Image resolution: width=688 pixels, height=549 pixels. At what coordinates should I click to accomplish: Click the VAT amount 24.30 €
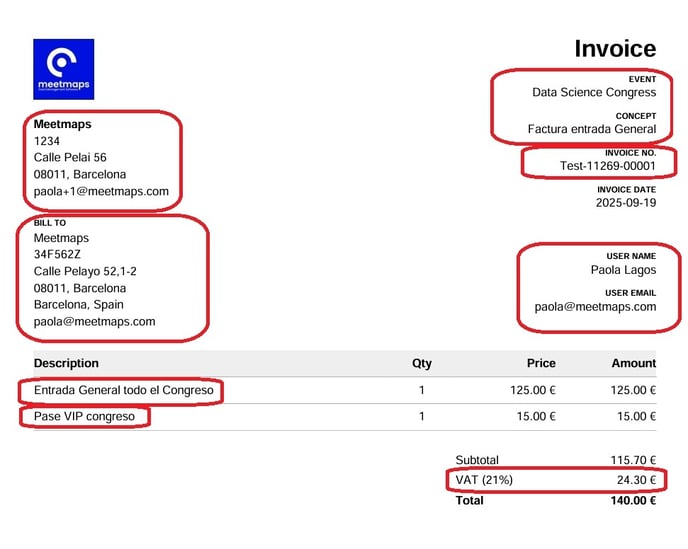coord(636,480)
